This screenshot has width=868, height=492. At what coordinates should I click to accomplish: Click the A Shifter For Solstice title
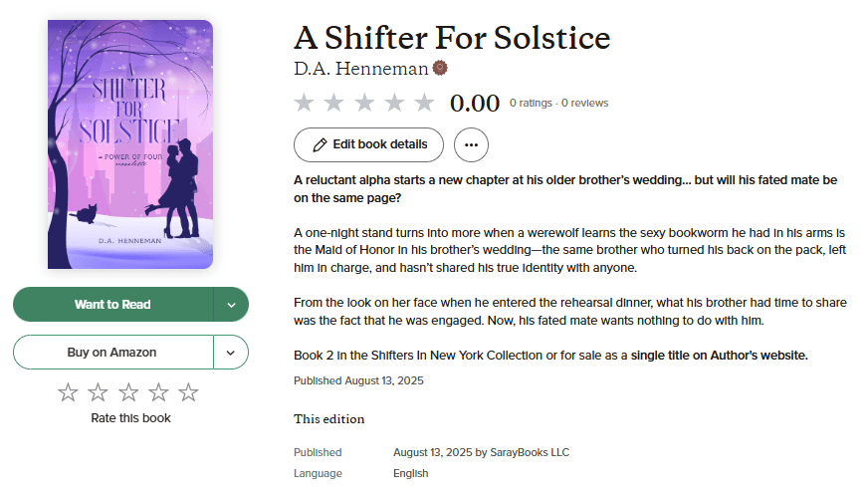click(x=451, y=37)
